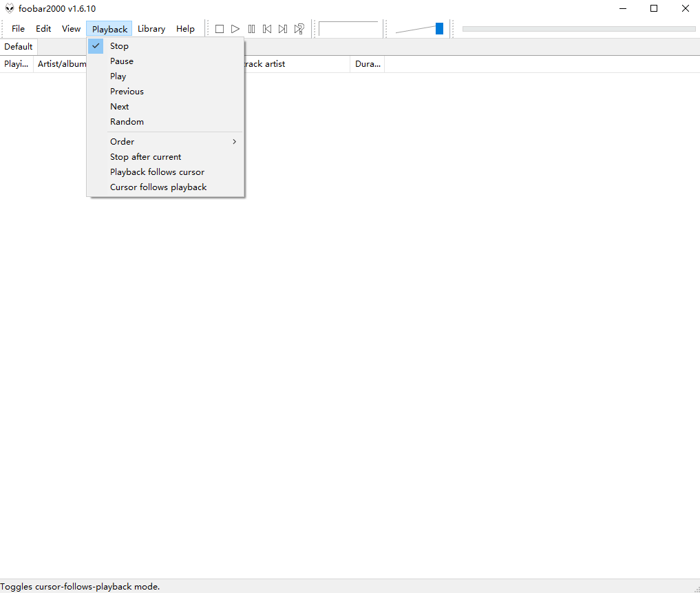The width and height of the screenshot is (700, 593).
Task: Open the Help menu
Action: tap(185, 29)
